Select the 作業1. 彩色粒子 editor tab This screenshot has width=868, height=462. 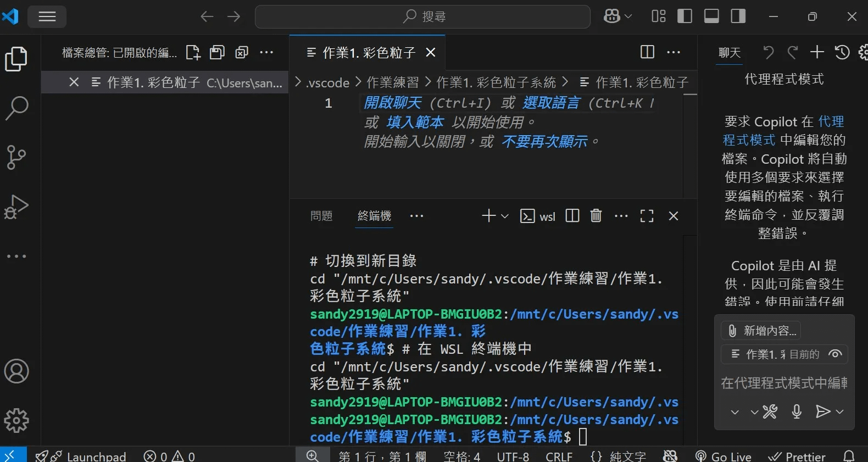[x=368, y=53]
